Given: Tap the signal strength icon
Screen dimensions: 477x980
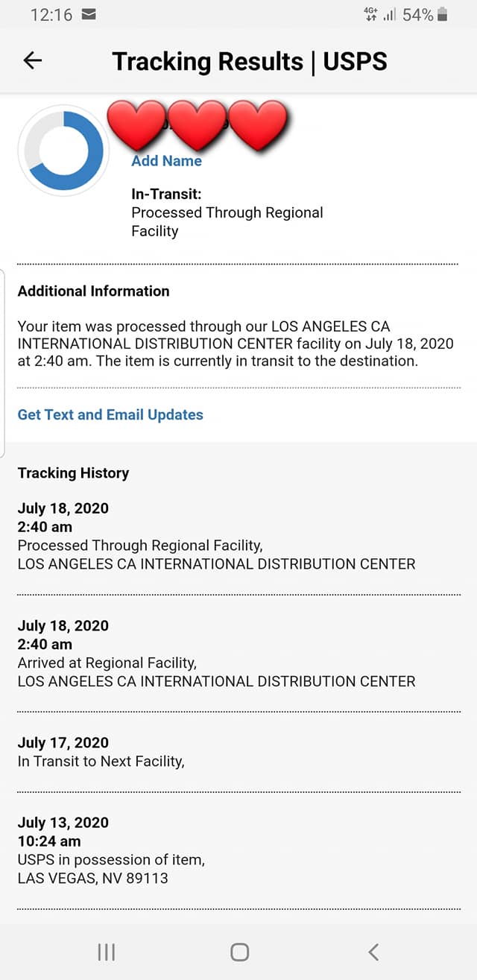Looking at the screenshot, I should [389, 14].
